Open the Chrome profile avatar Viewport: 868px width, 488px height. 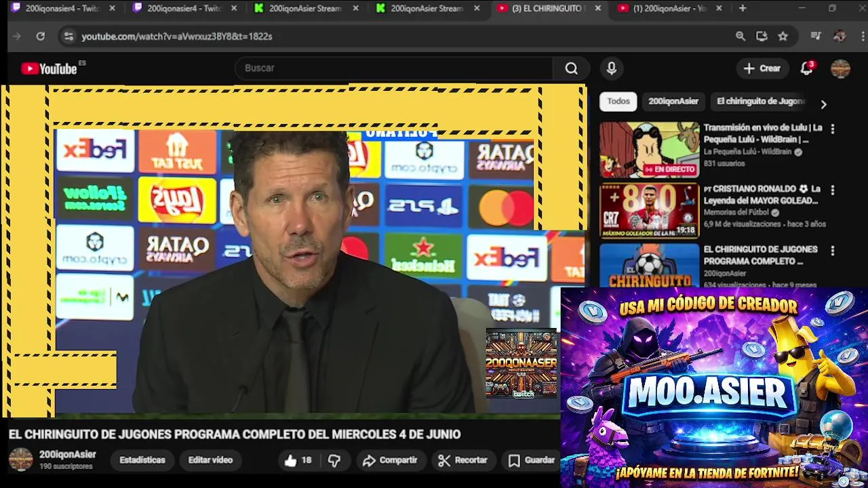[x=840, y=37]
